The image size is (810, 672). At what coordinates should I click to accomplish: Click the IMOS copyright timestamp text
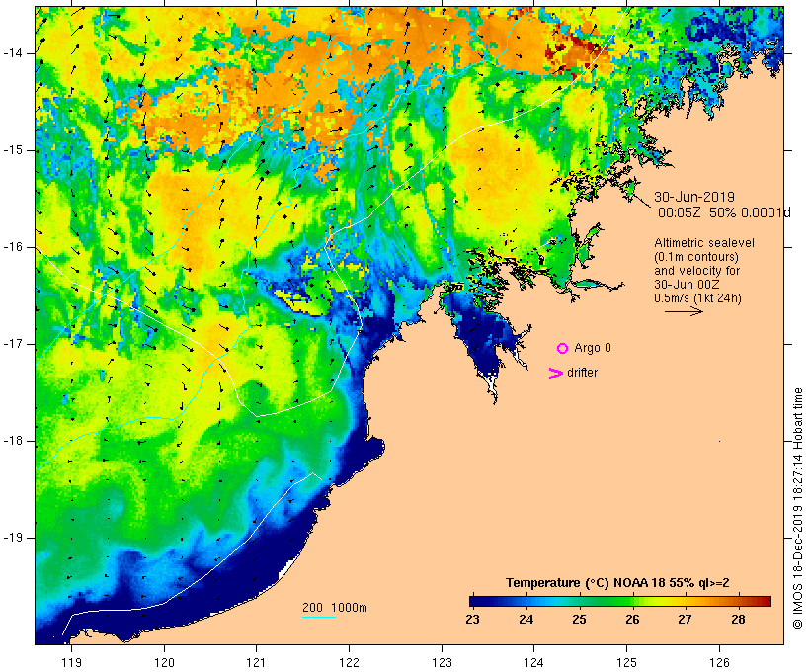pyautogui.click(x=798, y=509)
